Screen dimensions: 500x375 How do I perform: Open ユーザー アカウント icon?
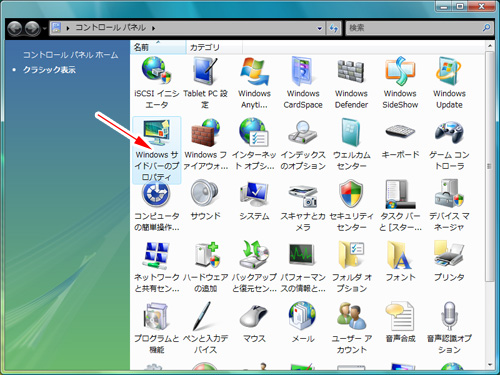pyautogui.click(x=351, y=316)
